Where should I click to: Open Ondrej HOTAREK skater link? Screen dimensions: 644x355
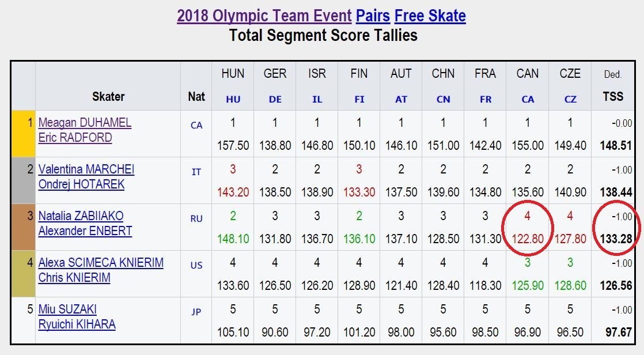(x=81, y=184)
